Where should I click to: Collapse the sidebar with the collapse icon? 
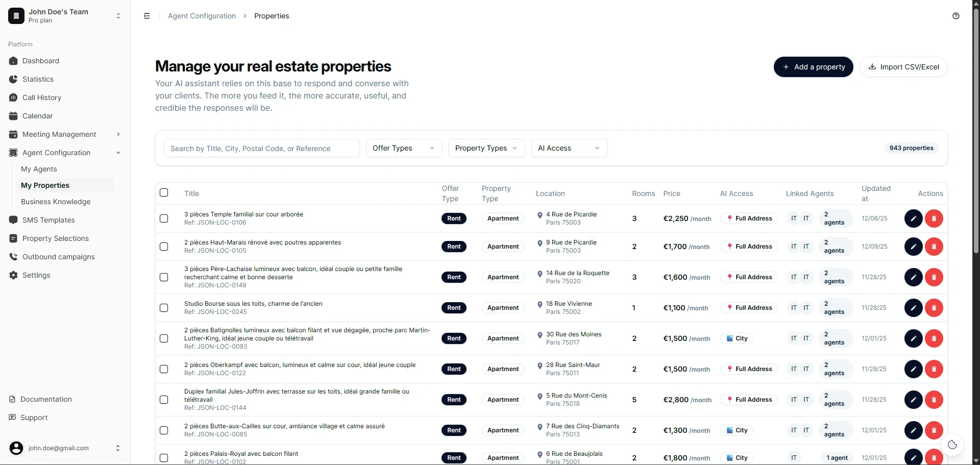point(147,16)
